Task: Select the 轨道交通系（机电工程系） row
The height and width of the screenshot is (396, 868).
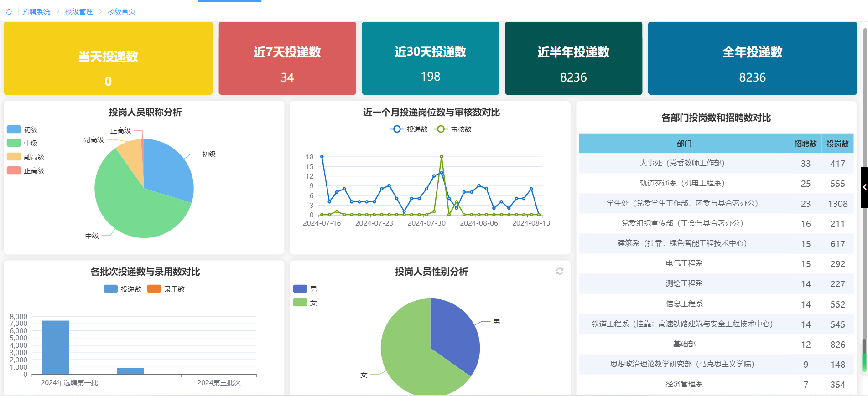Action: point(716,183)
